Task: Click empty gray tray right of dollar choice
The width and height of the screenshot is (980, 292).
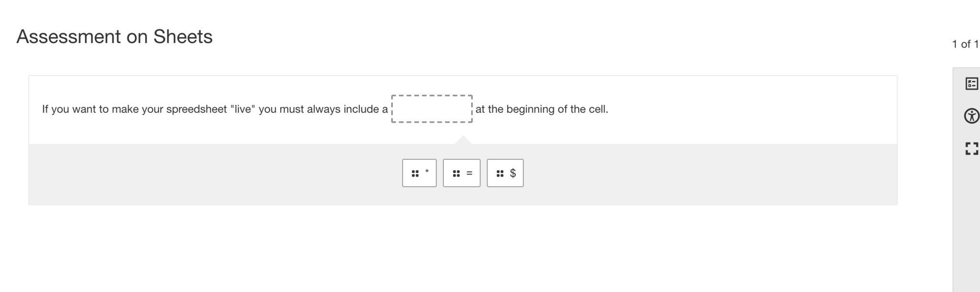Action: click(x=708, y=173)
